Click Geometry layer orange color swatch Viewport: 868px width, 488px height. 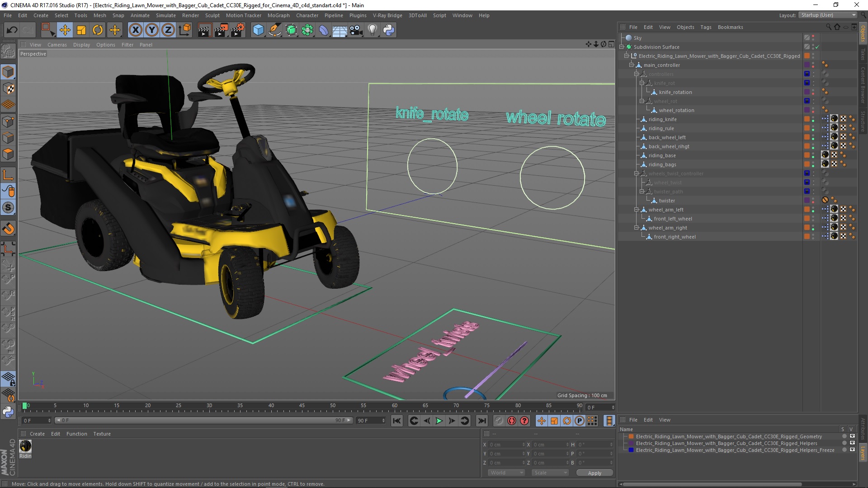click(x=631, y=436)
